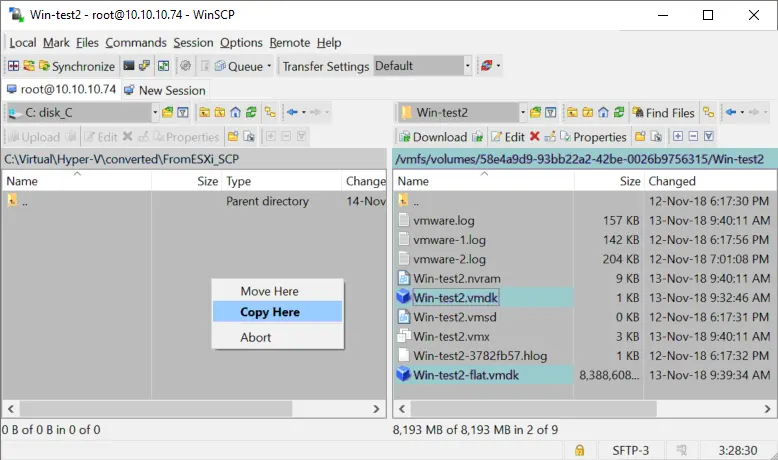Click remote rename icon
Image resolution: width=778 pixels, height=460 pixels.
[549, 136]
